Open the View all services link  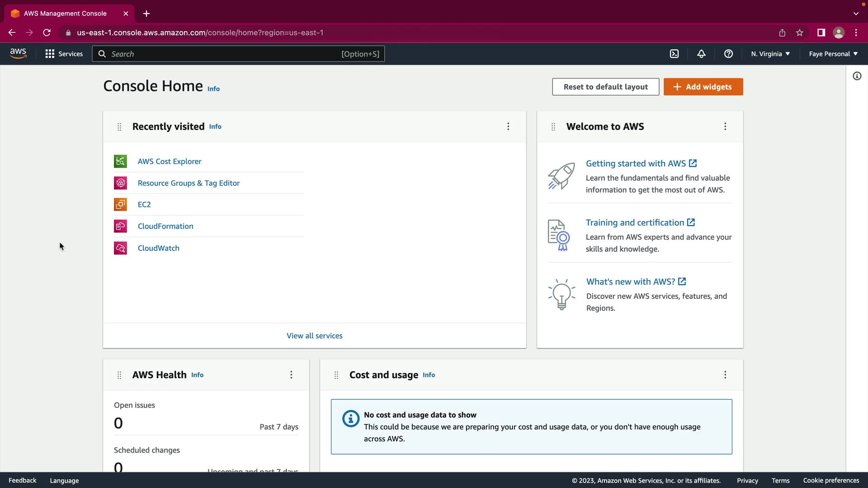pyautogui.click(x=314, y=336)
